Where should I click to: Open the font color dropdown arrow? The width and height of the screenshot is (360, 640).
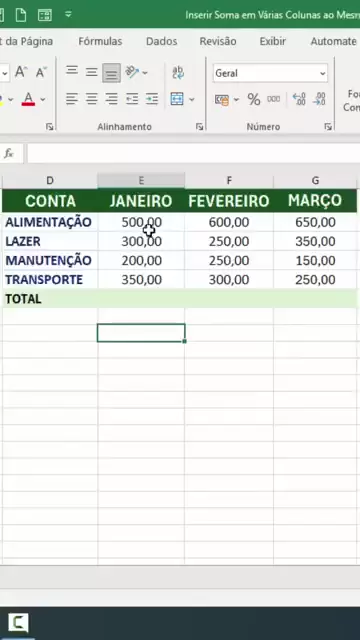coord(42,99)
